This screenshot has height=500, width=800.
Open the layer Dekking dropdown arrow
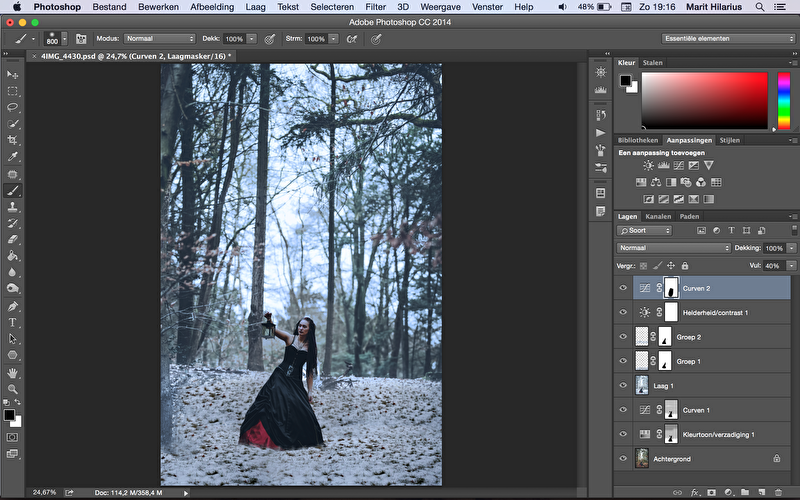tap(791, 248)
